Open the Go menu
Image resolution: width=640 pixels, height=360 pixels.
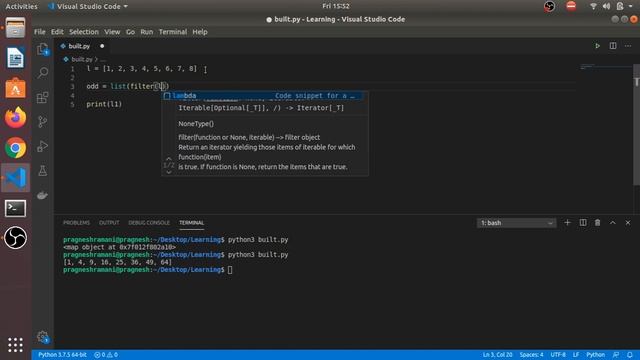tap(130, 32)
